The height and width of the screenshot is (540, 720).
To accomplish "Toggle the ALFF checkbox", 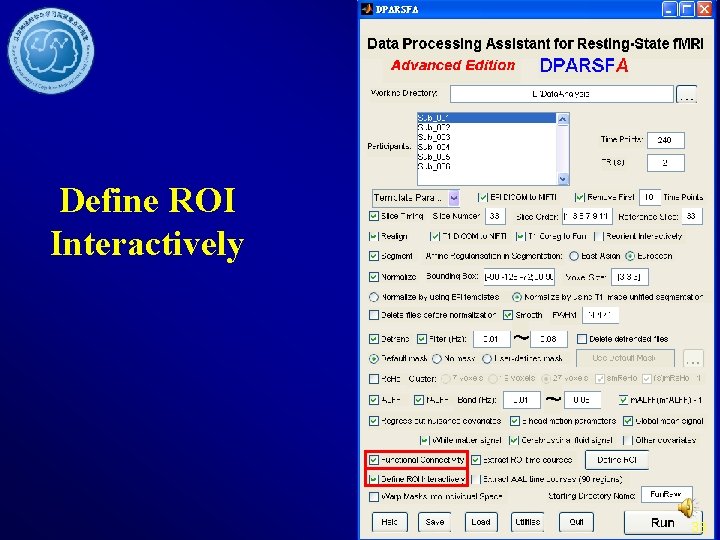I will (374, 400).
